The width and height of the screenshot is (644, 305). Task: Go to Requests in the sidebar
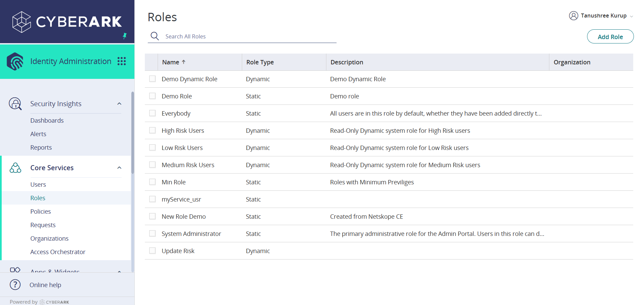click(43, 225)
